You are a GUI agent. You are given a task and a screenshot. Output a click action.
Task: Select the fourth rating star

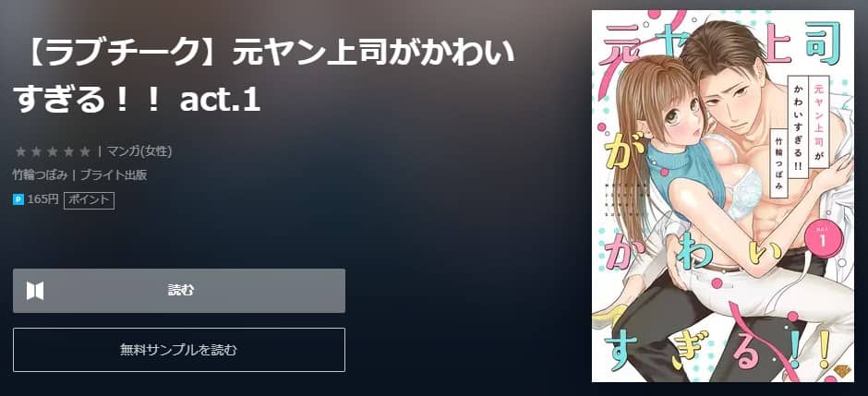pos(68,151)
